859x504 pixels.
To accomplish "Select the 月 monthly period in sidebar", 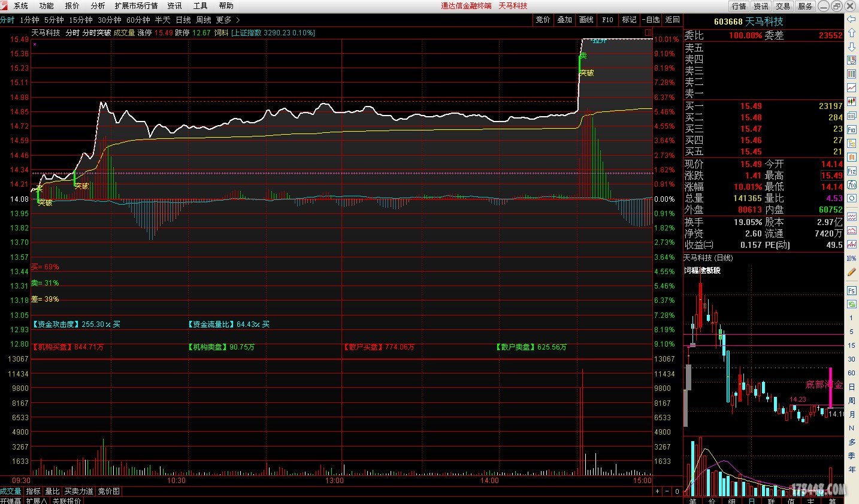I will [851, 414].
